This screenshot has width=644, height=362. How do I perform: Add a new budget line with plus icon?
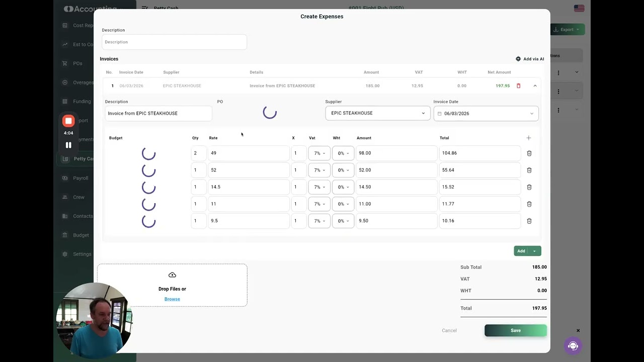(x=529, y=138)
